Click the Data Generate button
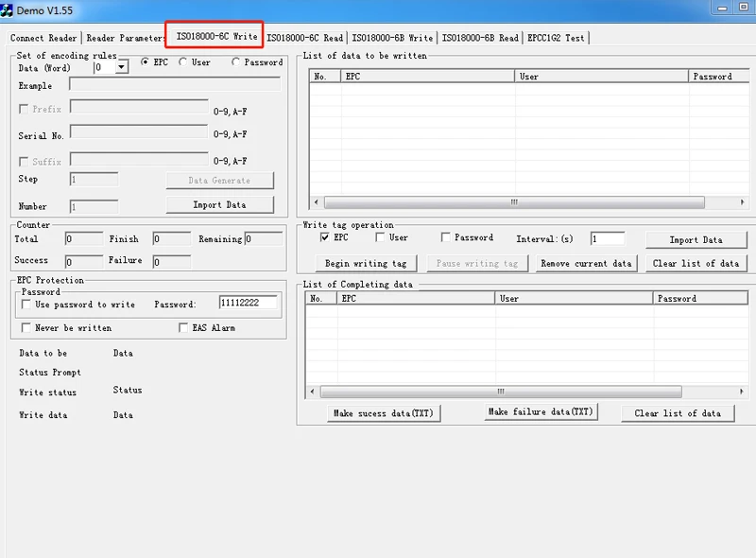 (x=220, y=180)
